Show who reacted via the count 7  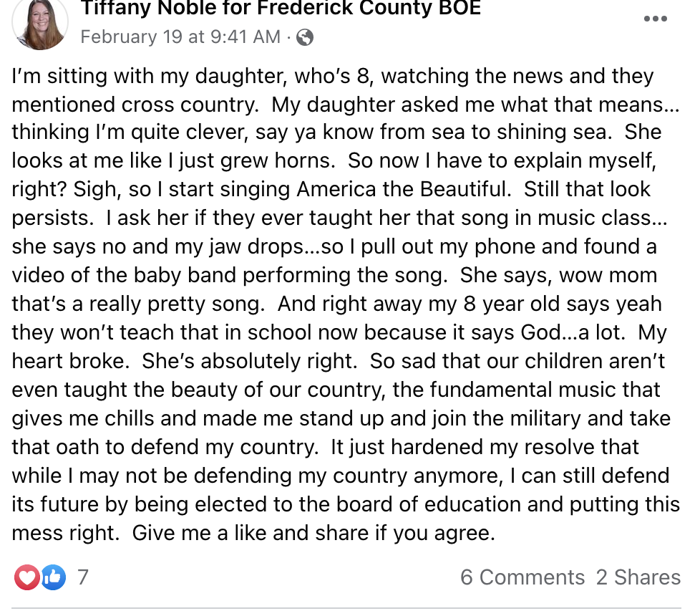83,577
